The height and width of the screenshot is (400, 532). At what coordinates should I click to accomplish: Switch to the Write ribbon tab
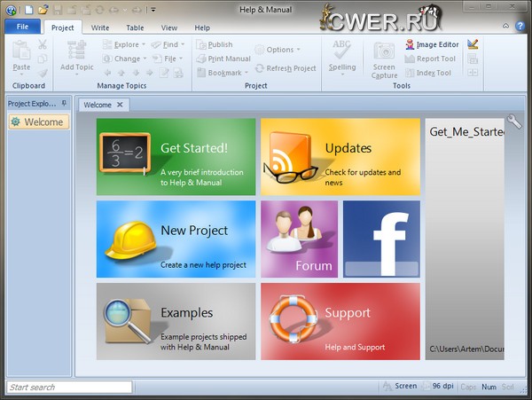100,27
